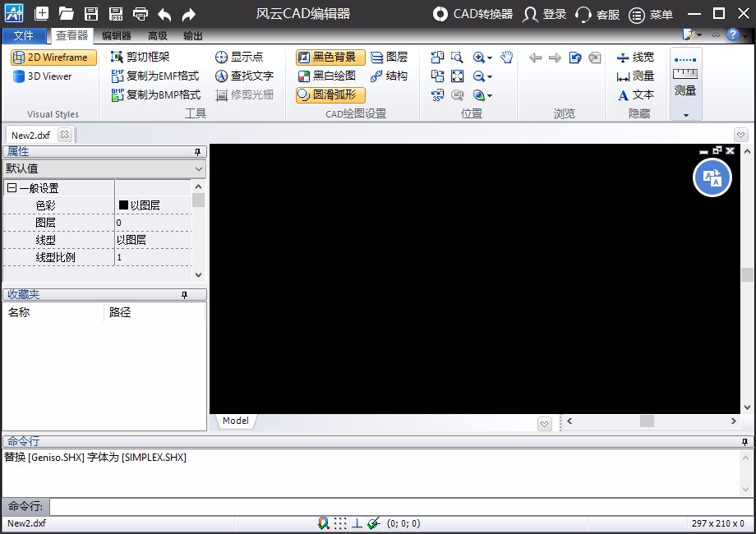Screen dimensions: 756x534
Task: Open the 文件 menu
Action: pos(24,35)
